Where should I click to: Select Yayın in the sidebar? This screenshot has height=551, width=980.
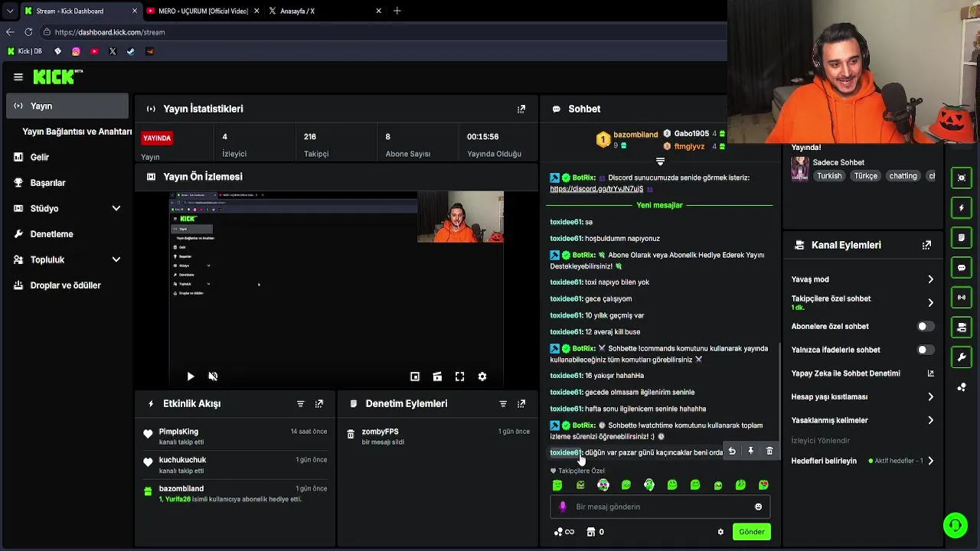tap(67, 106)
